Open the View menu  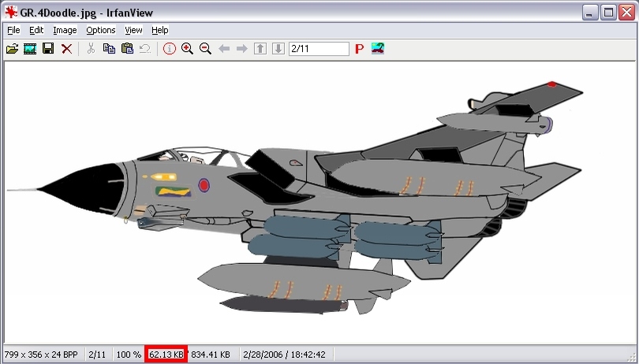click(x=133, y=30)
